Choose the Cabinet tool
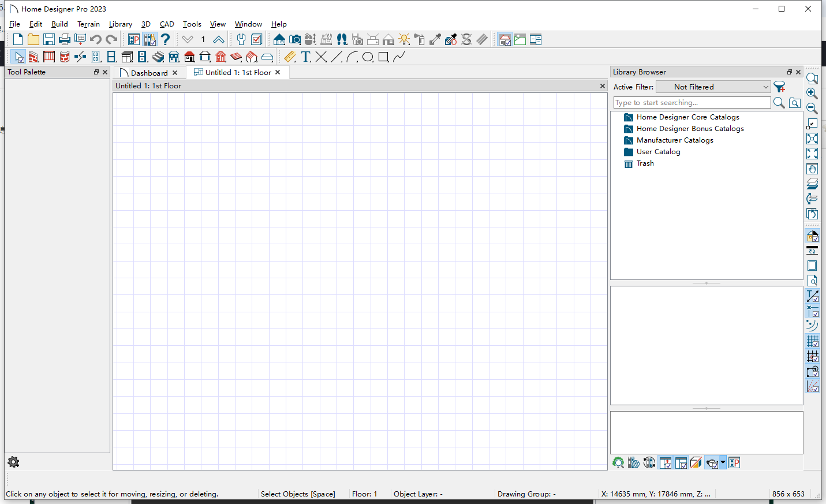This screenshot has width=826, height=504. tap(127, 57)
